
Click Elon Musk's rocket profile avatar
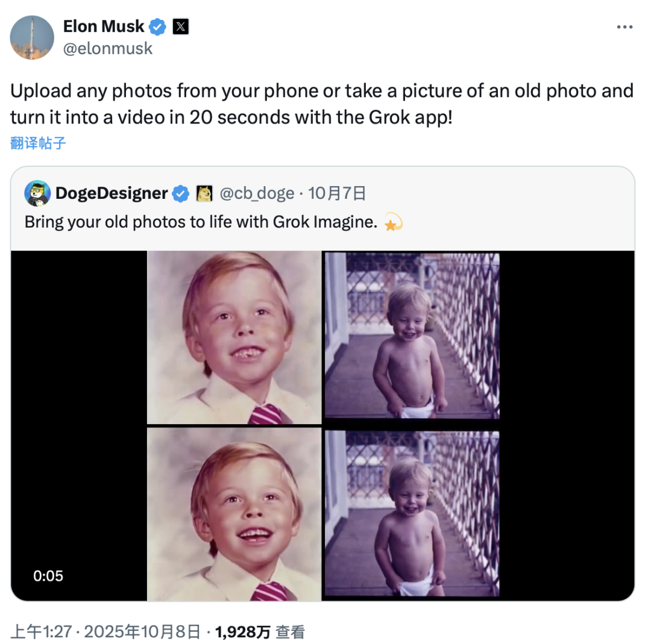[x=33, y=37]
